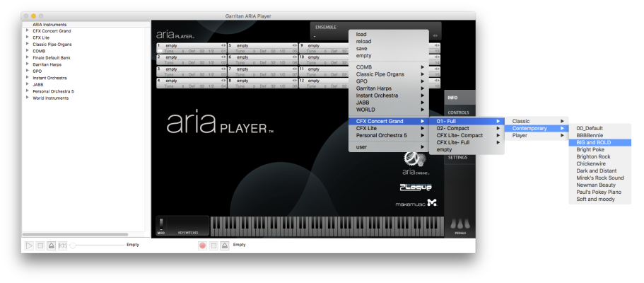The width and height of the screenshot is (644, 283).
Task: Open the Classic preset submenu
Action: (x=537, y=122)
